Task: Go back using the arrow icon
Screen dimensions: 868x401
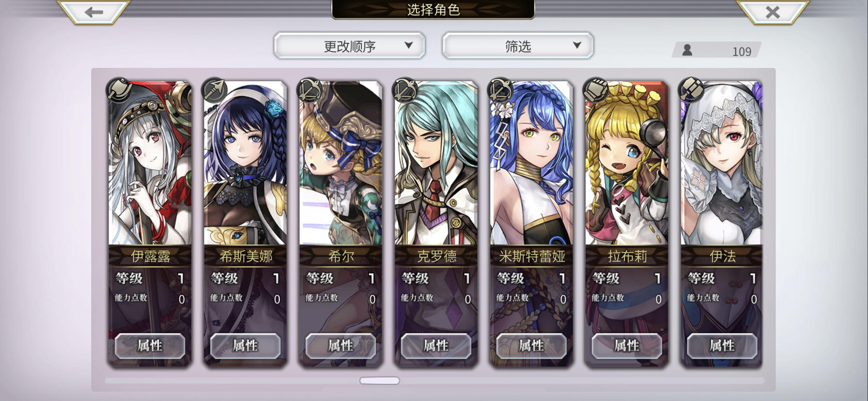Action: (93, 12)
